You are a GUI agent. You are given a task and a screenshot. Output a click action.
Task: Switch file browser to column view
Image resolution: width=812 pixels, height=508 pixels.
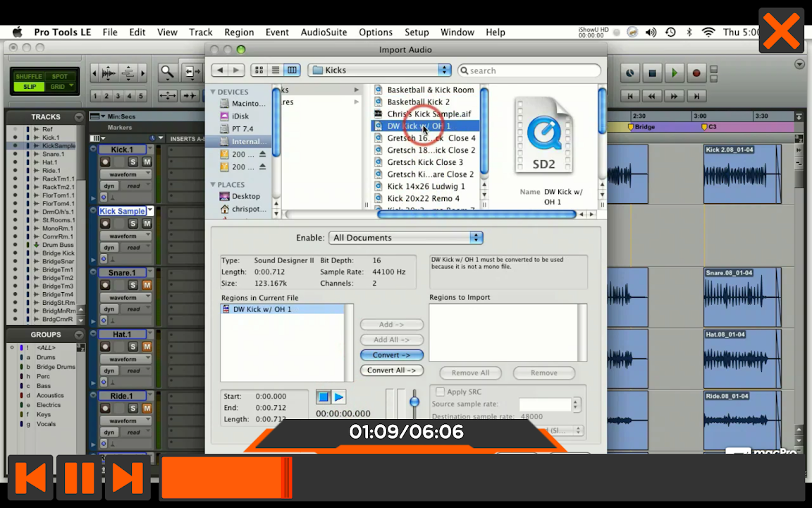[292, 70]
